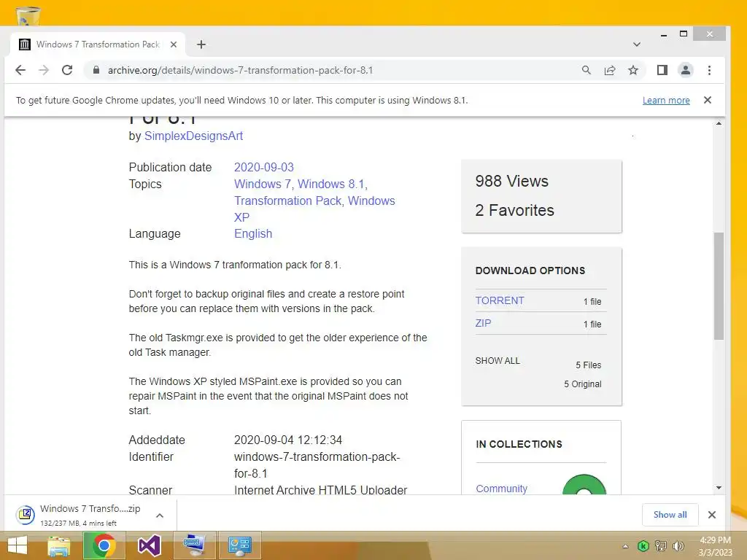The width and height of the screenshot is (747, 560).
Task: Click the forward navigation arrow
Action: tap(44, 70)
